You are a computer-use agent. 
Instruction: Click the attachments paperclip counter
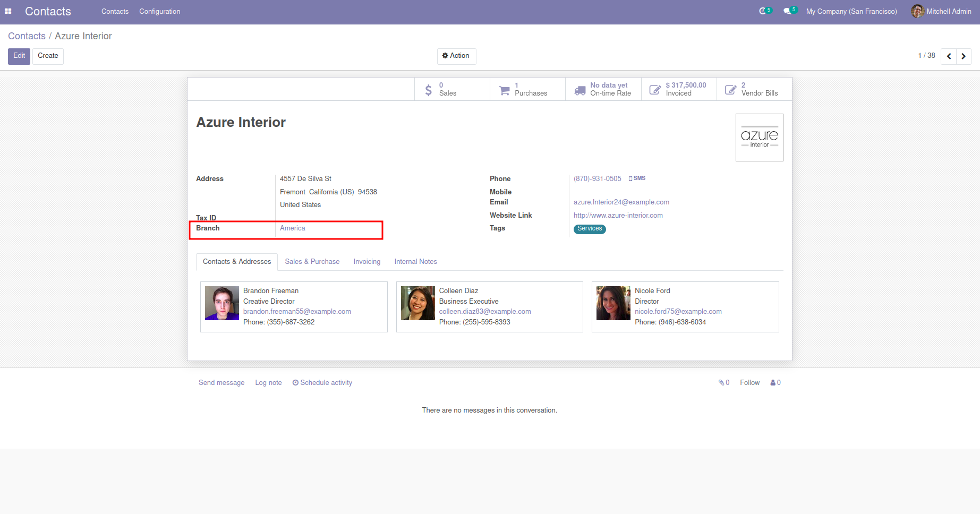724,382
